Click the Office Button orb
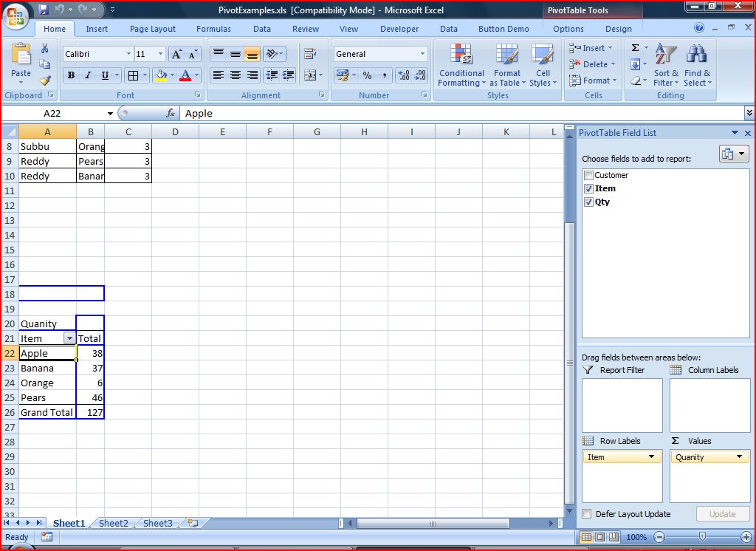Viewport: 756px width, 551px height. pos(16,17)
